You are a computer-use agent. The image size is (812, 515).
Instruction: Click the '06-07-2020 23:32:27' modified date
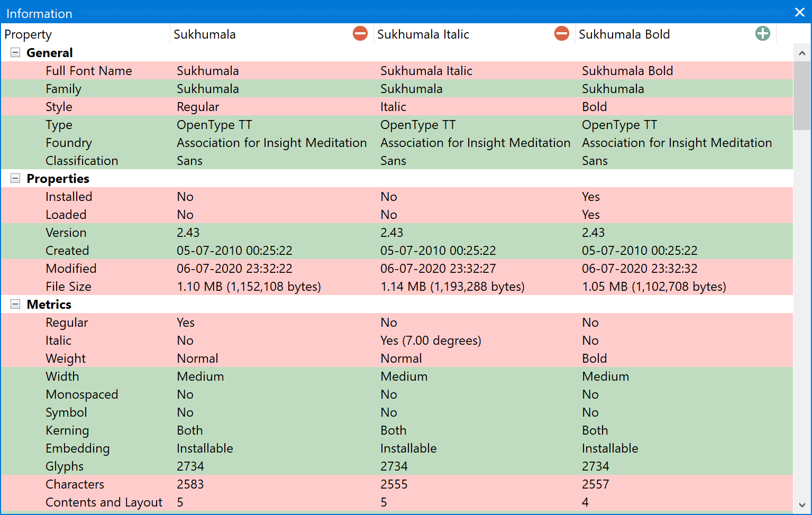(x=438, y=269)
